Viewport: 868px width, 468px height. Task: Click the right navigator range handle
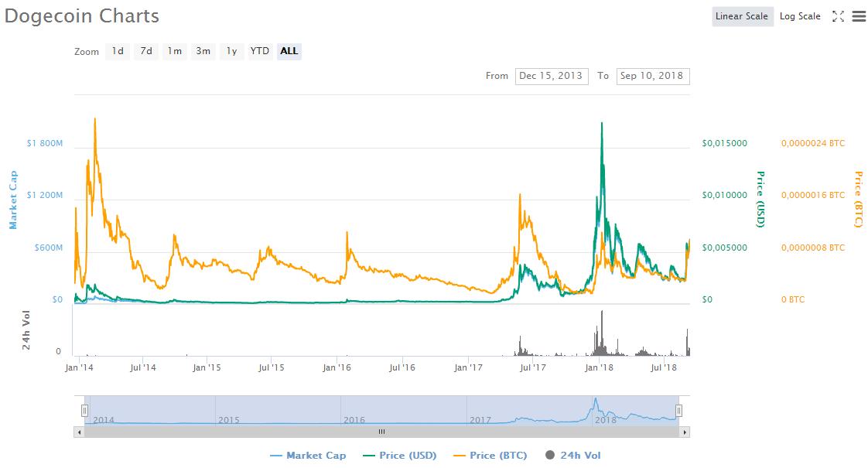[x=678, y=411]
